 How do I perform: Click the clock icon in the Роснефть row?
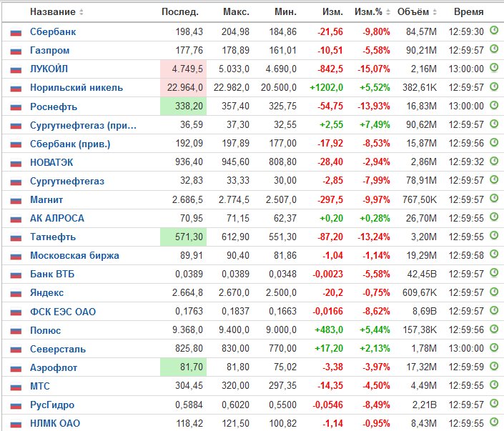point(494,105)
